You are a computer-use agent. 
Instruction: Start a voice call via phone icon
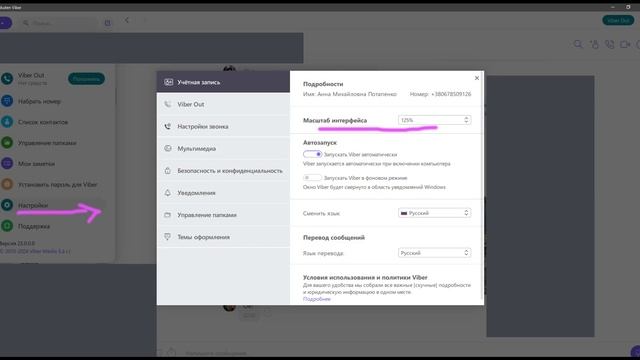[610, 44]
